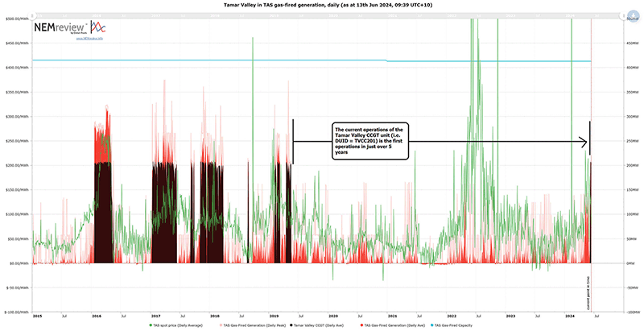Click the arrowhead pointing at current operations

coord(586,142)
